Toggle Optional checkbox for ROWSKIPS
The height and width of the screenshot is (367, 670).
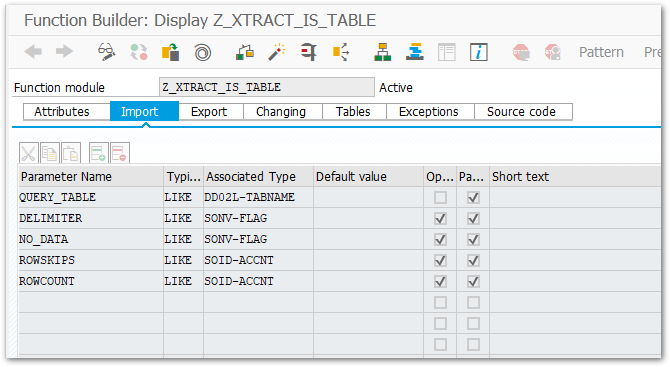440,260
